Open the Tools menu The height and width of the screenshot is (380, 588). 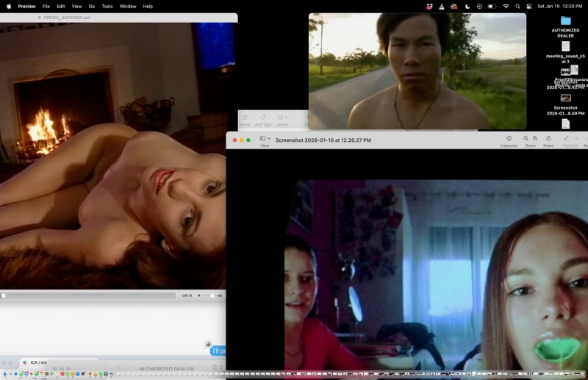click(107, 7)
